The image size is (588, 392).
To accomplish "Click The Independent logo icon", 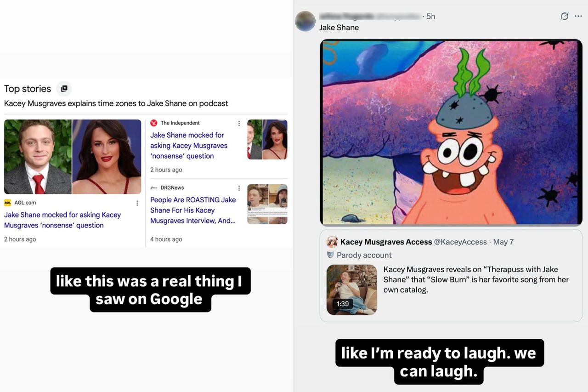I will coord(154,123).
